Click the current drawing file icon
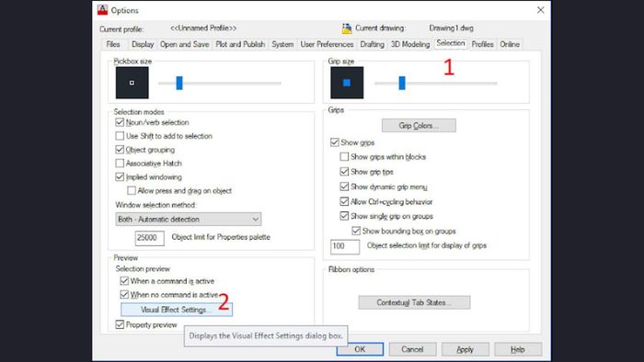 347,28
